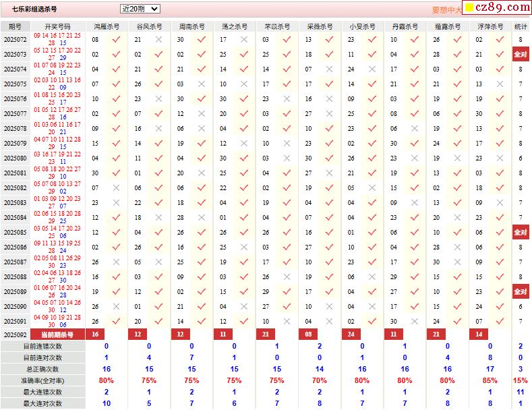The image size is (532, 410).
Task: Click the 采薇杀号 column header
Action: (x=320, y=26)
